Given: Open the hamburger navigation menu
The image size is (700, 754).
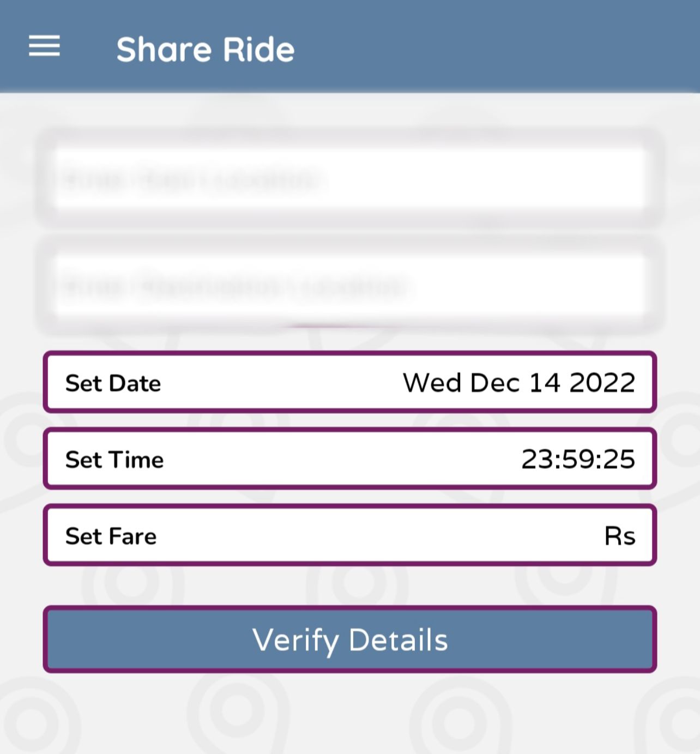Looking at the screenshot, I should [44, 46].
